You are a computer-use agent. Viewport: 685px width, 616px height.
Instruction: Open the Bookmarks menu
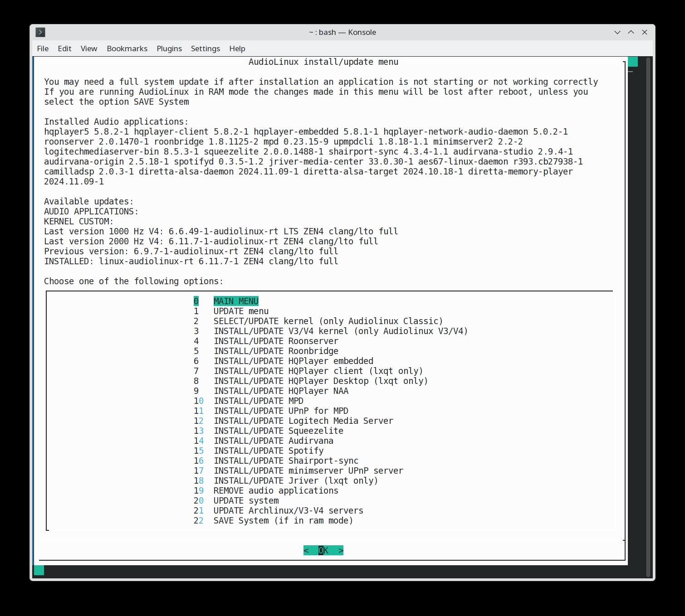coord(127,49)
